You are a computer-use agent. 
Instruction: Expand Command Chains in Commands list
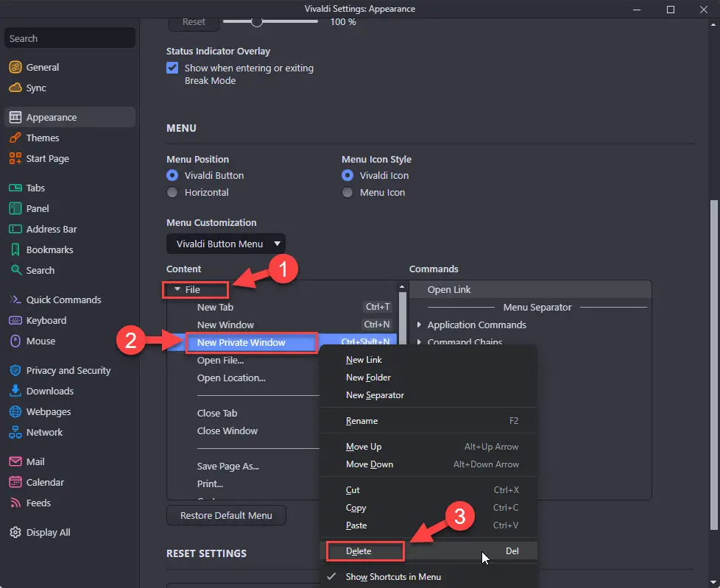click(419, 342)
